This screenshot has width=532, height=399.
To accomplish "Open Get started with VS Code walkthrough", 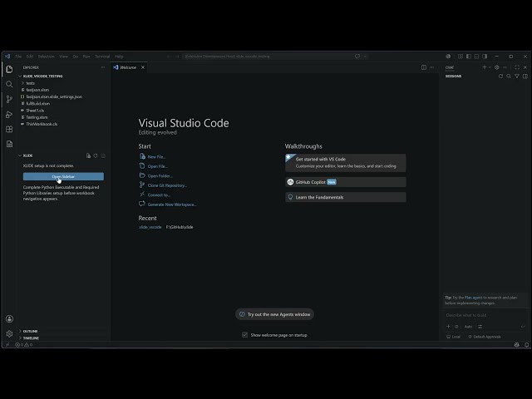I will click(346, 163).
